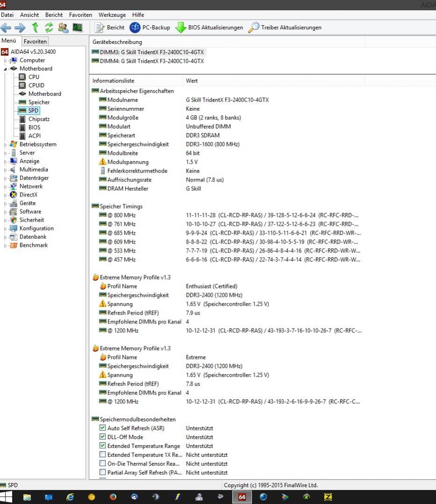The width and height of the screenshot is (436, 504).
Task: Select the Chipsatz tree item
Action: tap(39, 119)
